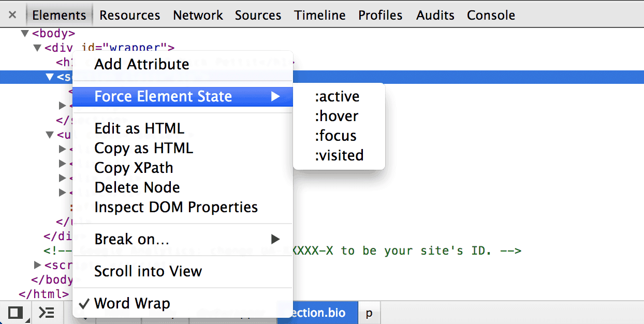644x324 pixels.
Task: Go to the Timeline panel
Action: pyautogui.click(x=319, y=15)
